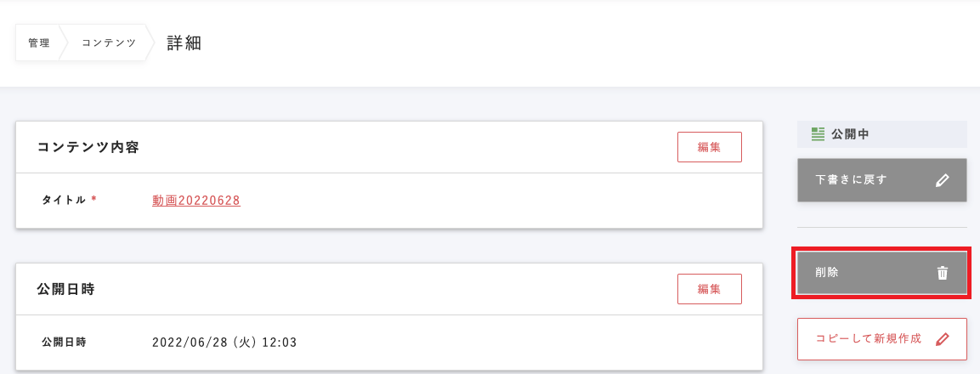Click the green 公開中 status icon
980x374 pixels.
point(819,133)
